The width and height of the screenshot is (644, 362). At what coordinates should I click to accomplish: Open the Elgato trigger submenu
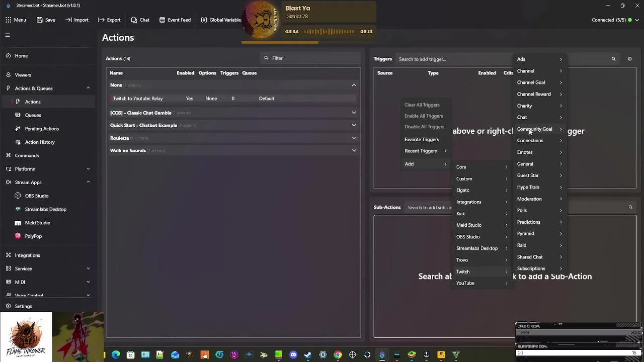click(x=482, y=191)
